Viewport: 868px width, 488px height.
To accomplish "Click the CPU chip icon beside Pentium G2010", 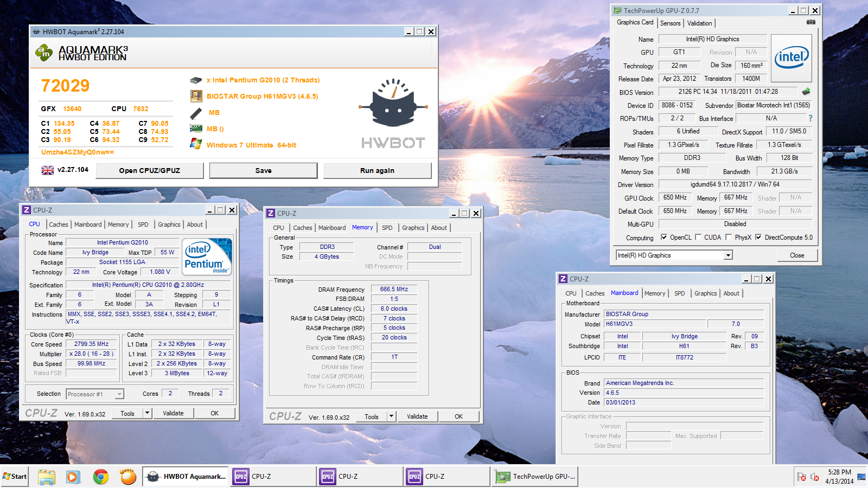I will tap(196, 80).
